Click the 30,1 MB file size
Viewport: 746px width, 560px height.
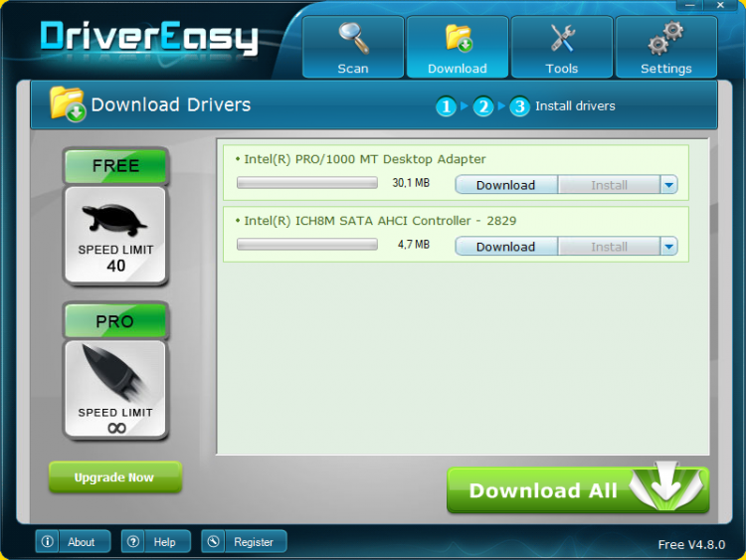tap(411, 183)
